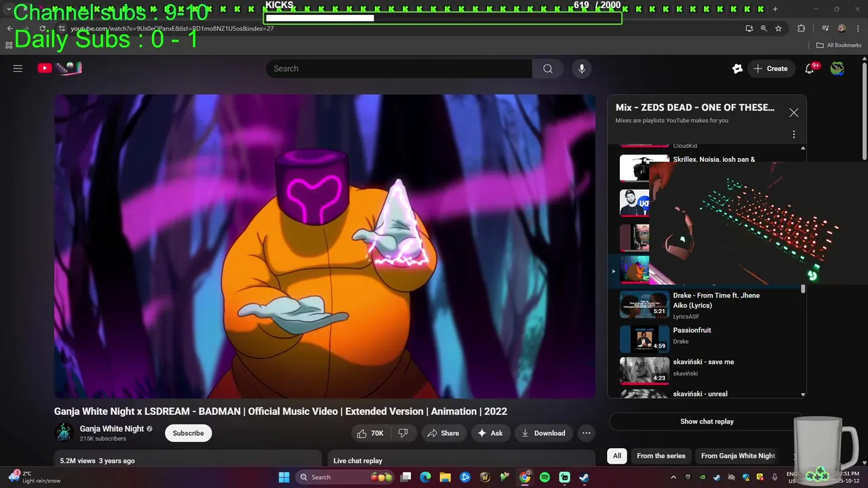
Task: Click the microphone tray icon
Action: point(774,477)
